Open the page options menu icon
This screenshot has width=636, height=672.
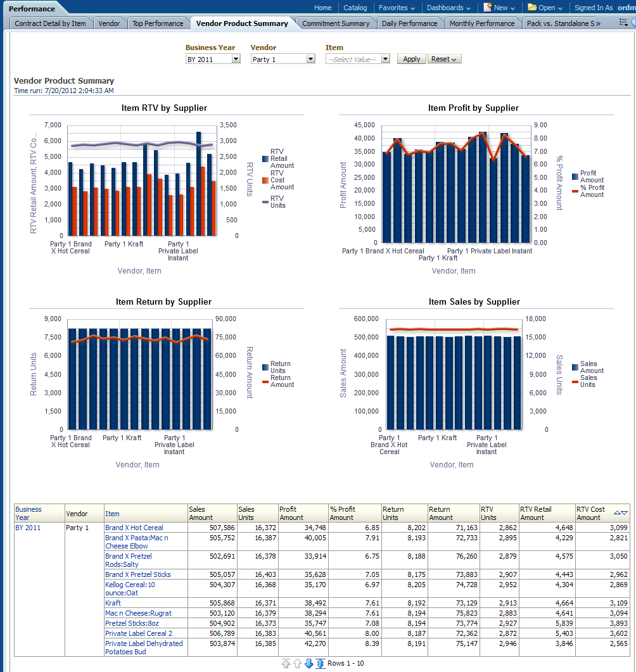[623, 23]
